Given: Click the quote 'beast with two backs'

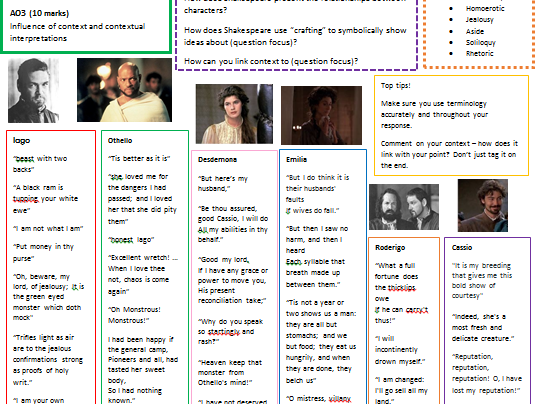Looking at the screenshot, I should tap(40, 164).
